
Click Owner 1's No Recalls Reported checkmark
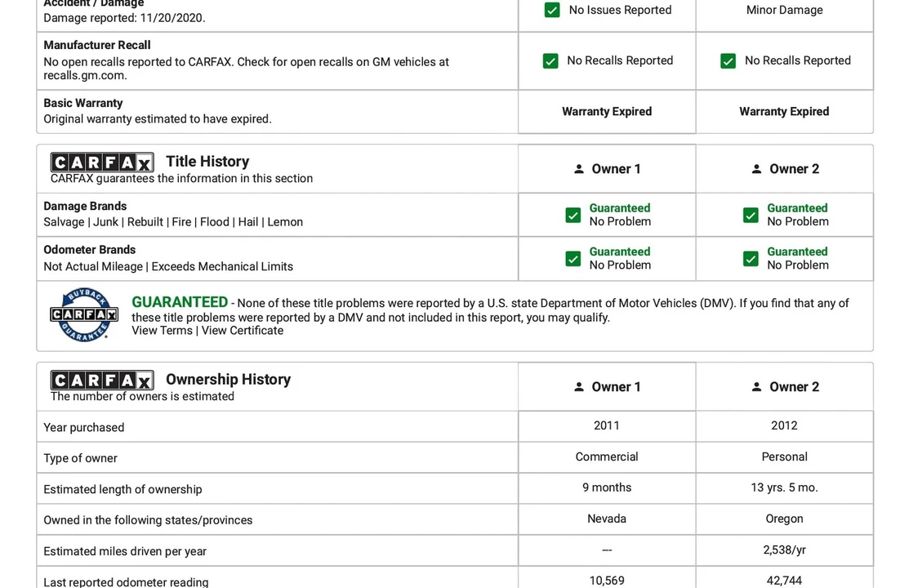tap(550, 61)
